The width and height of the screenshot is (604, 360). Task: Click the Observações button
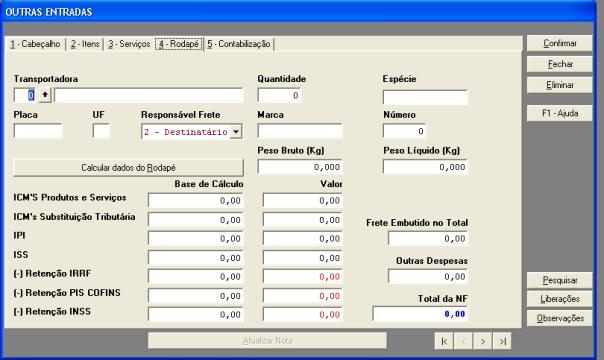pyautogui.click(x=560, y=318)
